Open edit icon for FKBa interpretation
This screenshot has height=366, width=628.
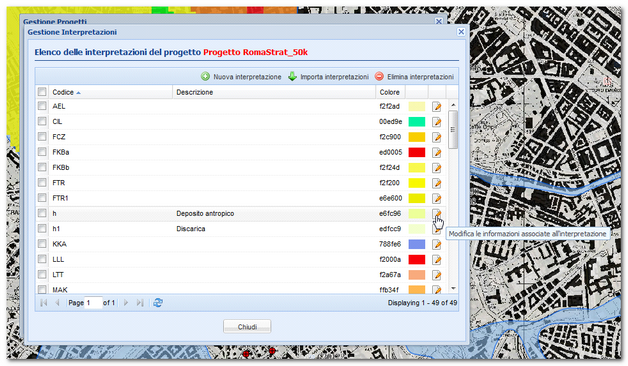click(x=437, y=153)
